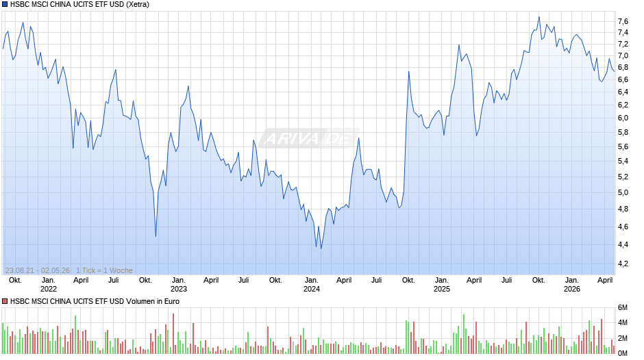Click the price axis label 6,2

pyautogui.click(x=623, y=105)
